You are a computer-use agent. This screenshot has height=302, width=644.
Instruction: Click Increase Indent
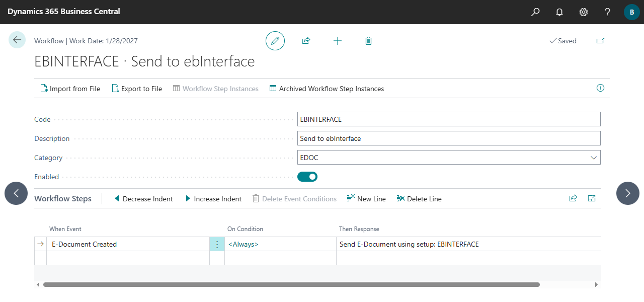(x=213, y=199)
